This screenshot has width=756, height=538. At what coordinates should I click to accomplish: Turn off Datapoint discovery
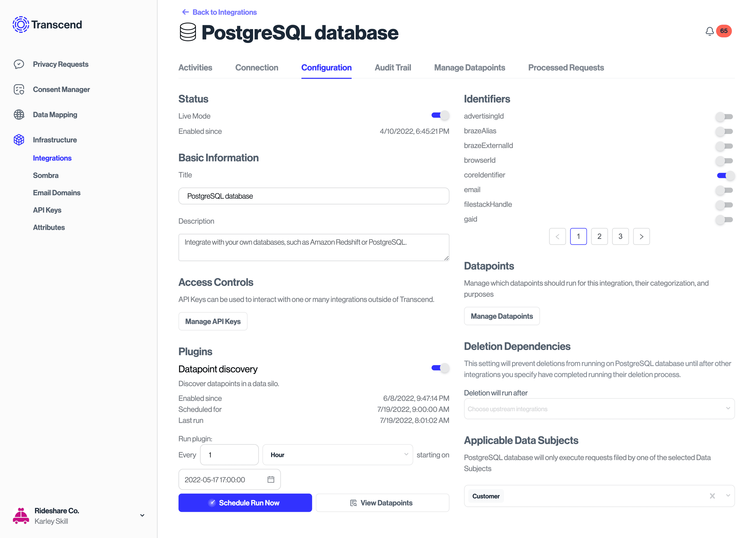pos(440,368)
